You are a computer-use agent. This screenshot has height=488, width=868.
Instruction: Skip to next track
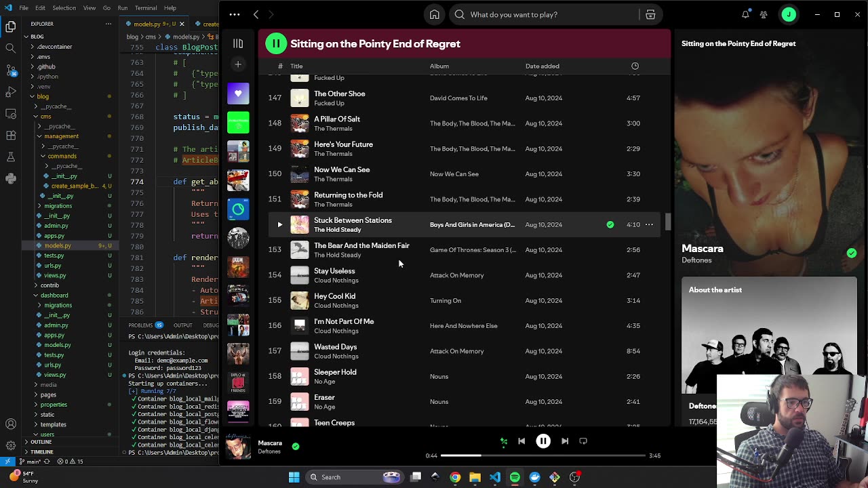[565, 441]
